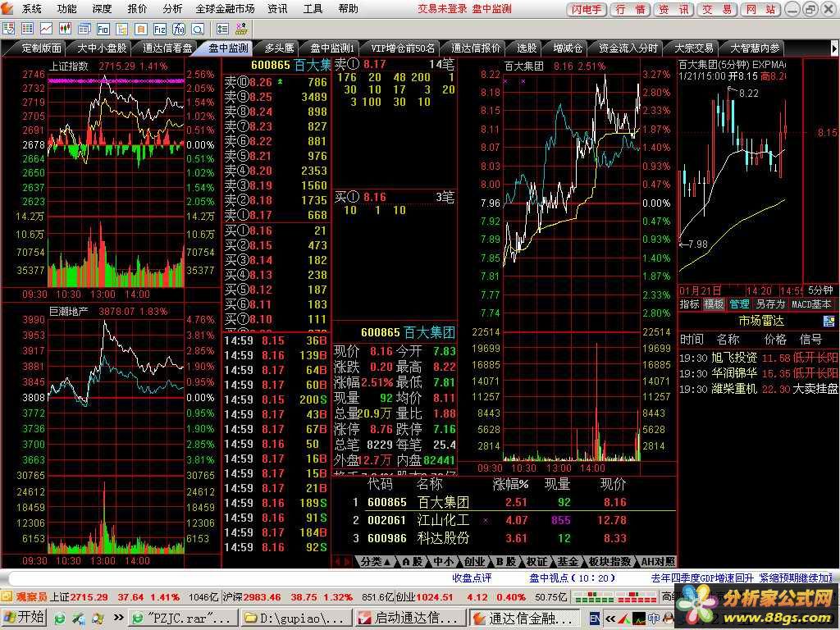Click the 收盘点评 news link
Image resolution: width=840 pixels, height=630 pixels.
pos(472,578)
